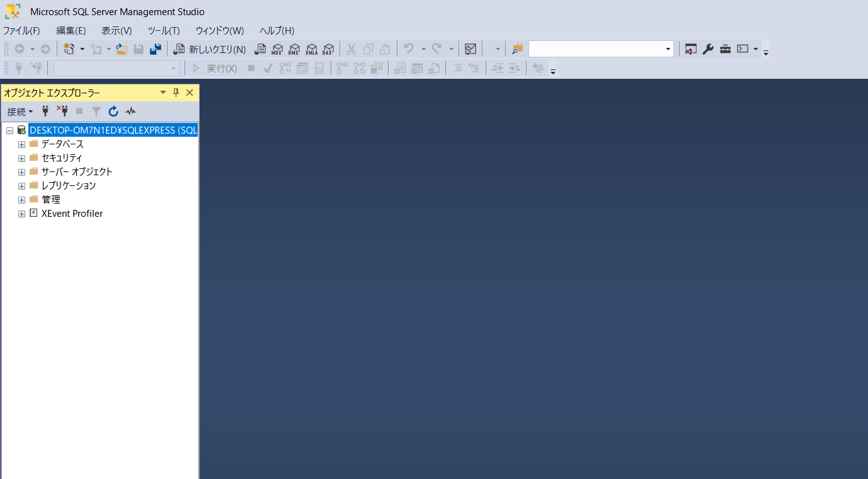Expand the XEvent Profiler node

pyautogui.click(x=21, y=214)
